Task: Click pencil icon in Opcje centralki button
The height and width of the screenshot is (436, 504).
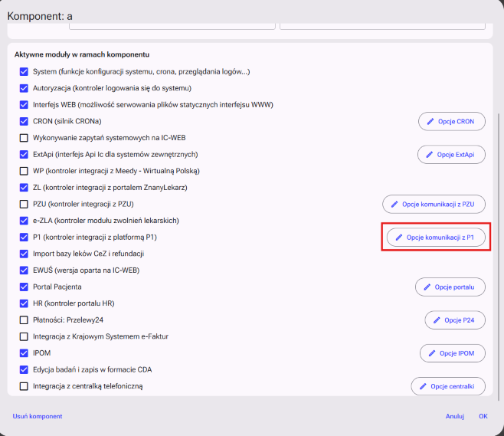Action: pyautogui.click(x=423, y=386)
